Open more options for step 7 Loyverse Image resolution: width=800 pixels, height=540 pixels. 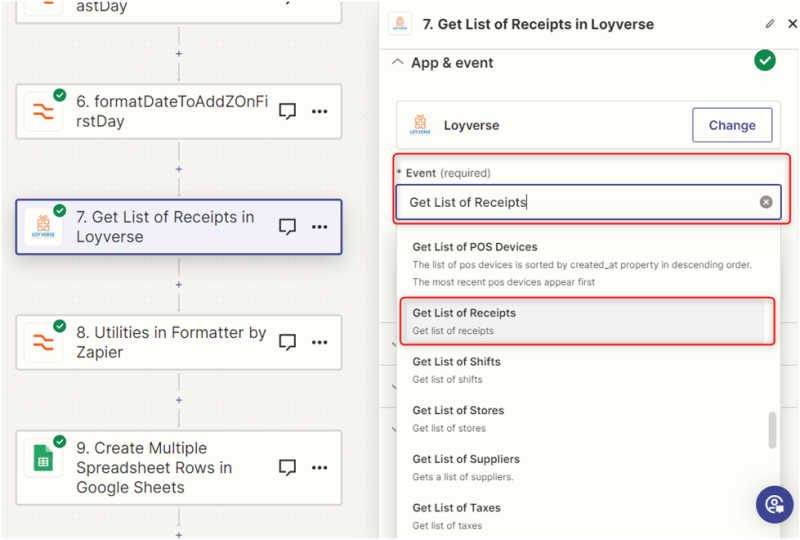point(320,227)
